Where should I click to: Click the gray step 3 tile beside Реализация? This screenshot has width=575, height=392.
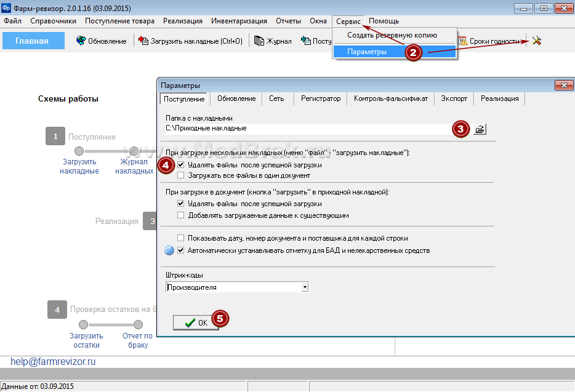pyautogui.click(x=150, y=221)
